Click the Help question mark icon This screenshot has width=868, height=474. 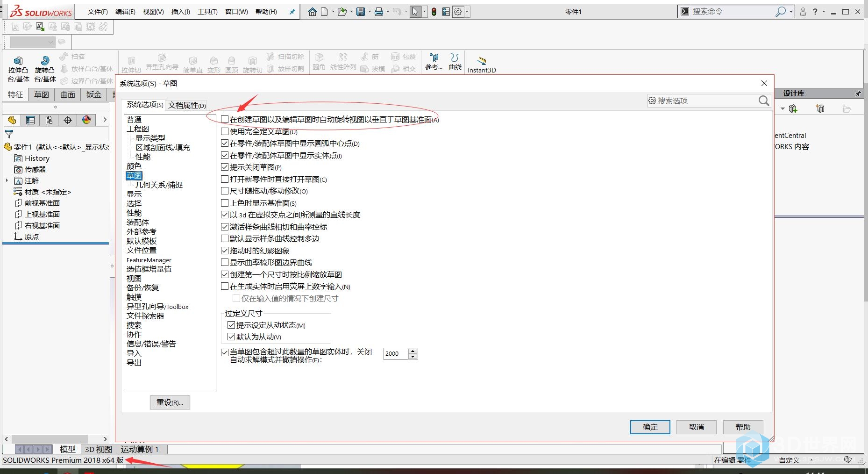point(815,12)
